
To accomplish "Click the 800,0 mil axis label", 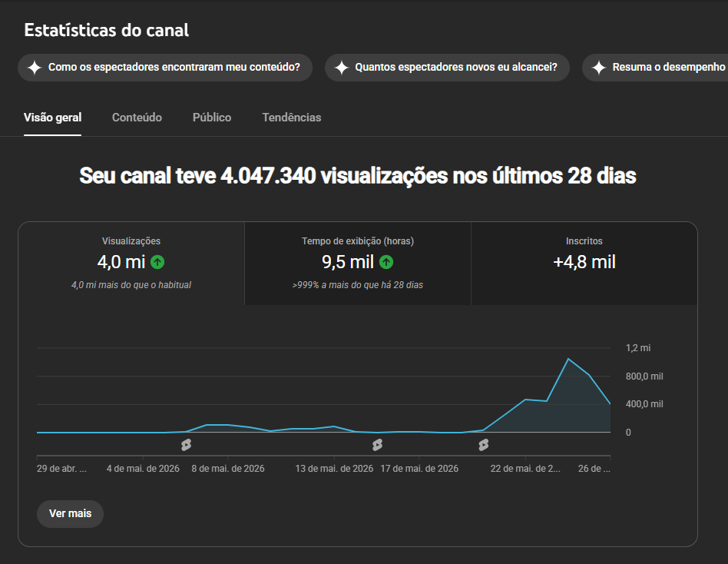I will point(644,377).
